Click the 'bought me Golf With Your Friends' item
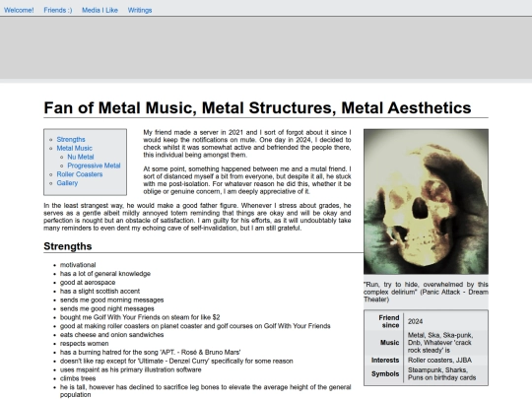532x399 pixels. tap(140, 317)
